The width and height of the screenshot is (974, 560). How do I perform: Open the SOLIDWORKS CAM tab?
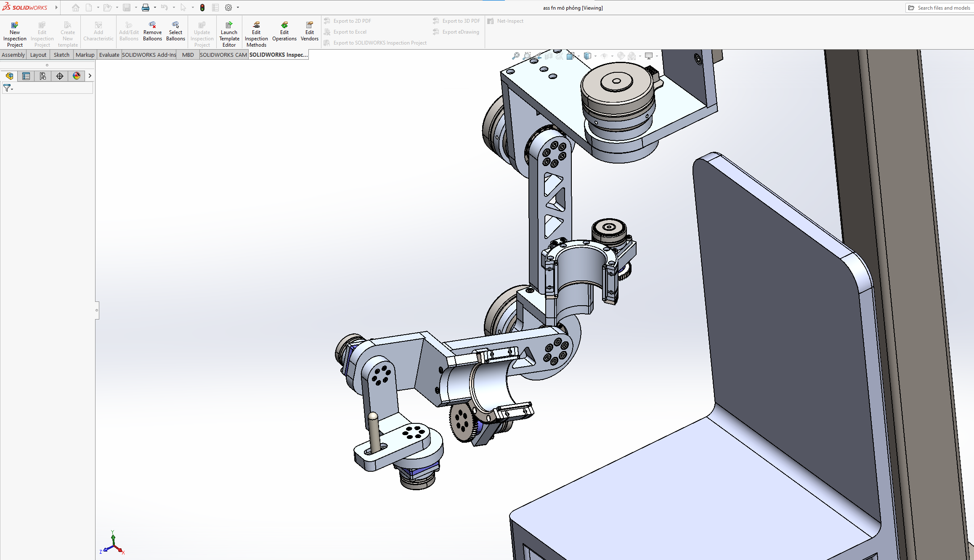(x=223, y=55)
